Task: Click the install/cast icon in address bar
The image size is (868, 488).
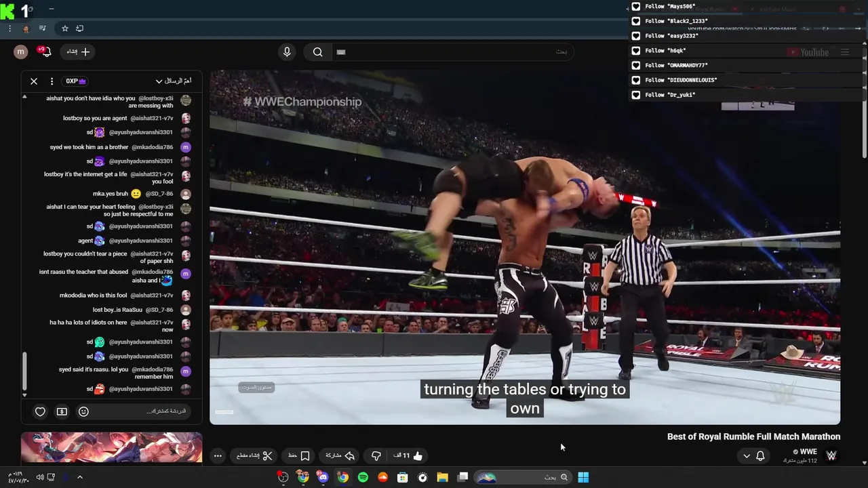Action: click(x=80, y=28)
